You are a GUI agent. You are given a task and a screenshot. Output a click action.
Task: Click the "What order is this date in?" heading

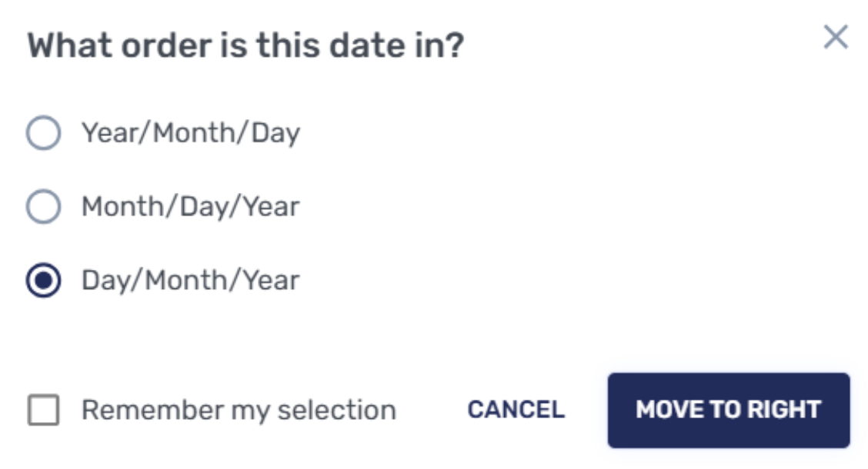click(245, 46)
